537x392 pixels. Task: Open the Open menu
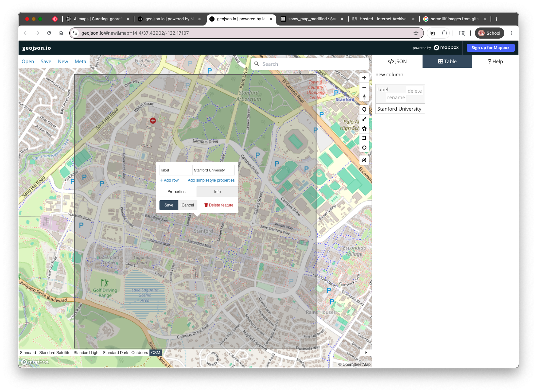click(28, 62)
